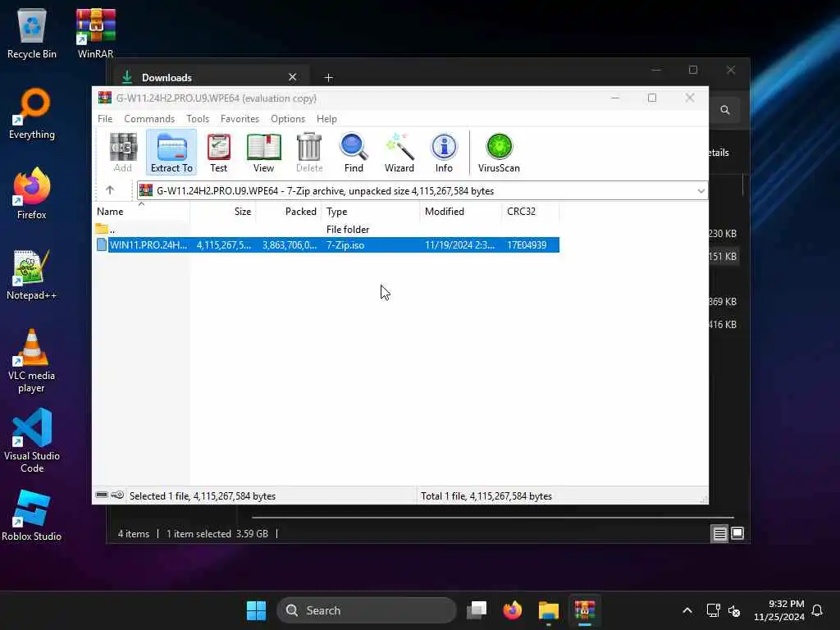Click the File Explorer search icon
The height and width of the screenshot is (630, 840).
pos(725,110)
